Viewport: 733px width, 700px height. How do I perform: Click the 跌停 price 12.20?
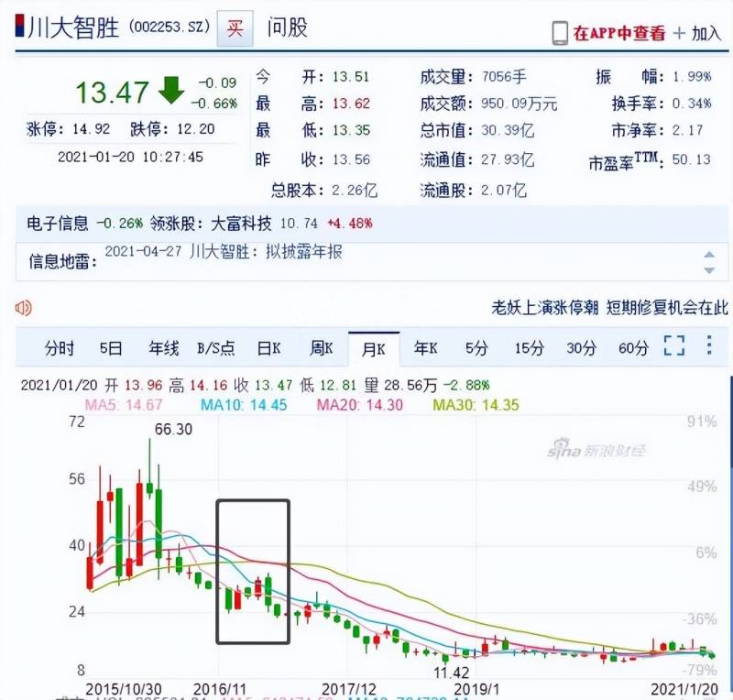pyautogui.click(x=196, y=128)
